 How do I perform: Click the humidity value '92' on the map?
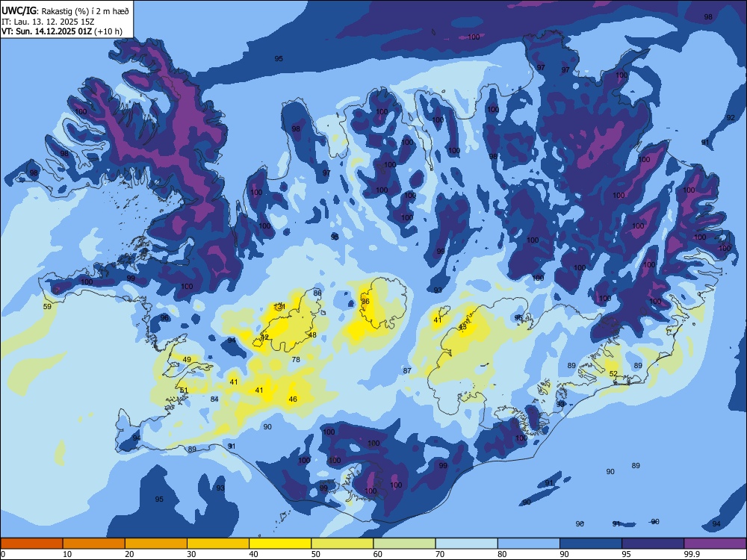731,118
